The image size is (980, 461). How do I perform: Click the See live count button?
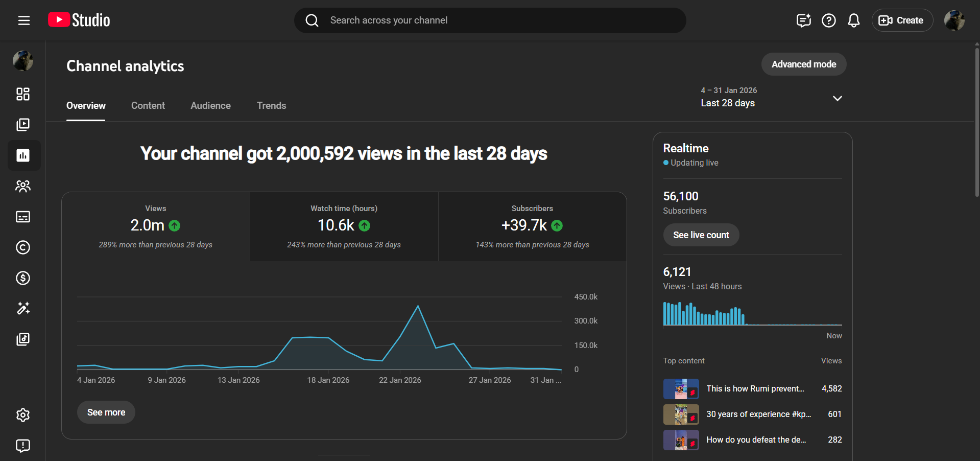701,235
